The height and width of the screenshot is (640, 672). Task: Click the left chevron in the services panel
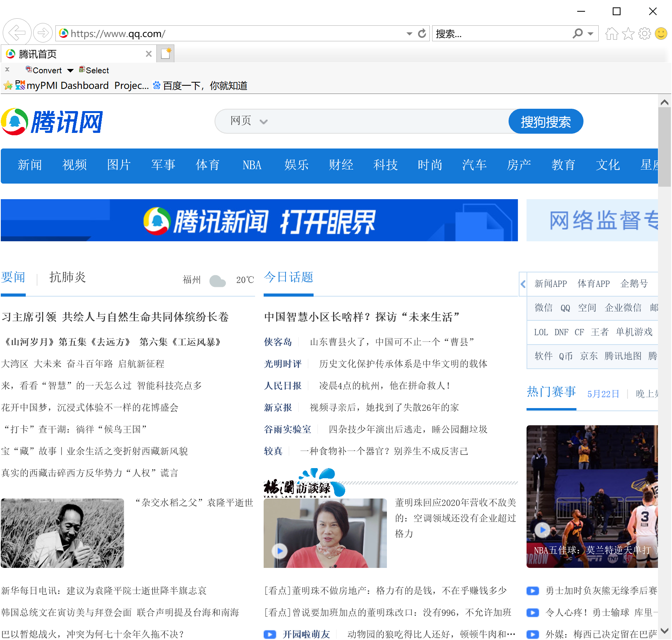(x=523, y=284)
